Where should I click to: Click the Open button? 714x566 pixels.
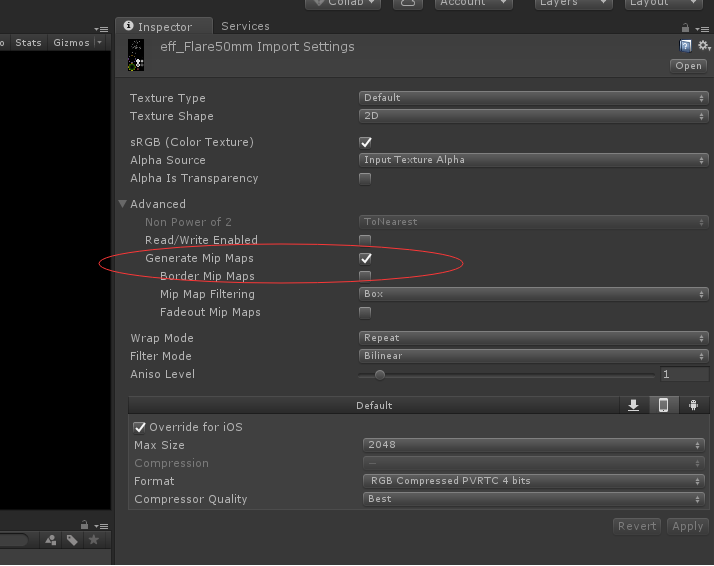pyautogui.click(x=688, y=66)
